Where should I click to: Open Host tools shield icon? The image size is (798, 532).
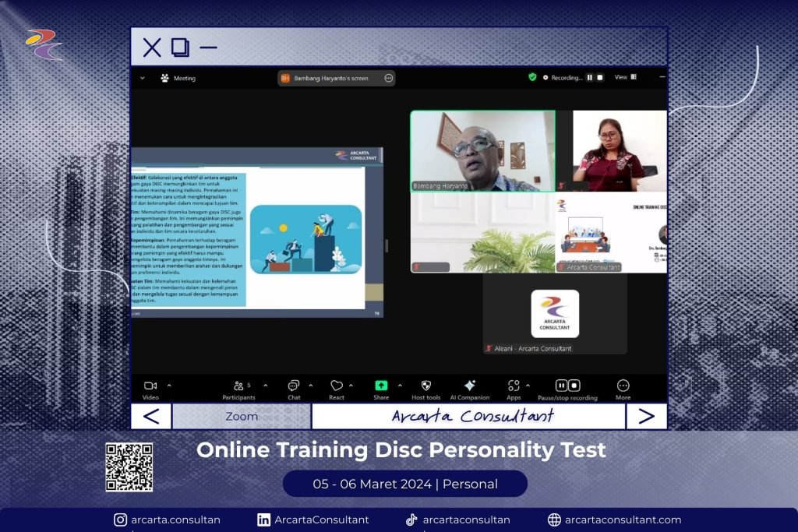pos(426,386)
